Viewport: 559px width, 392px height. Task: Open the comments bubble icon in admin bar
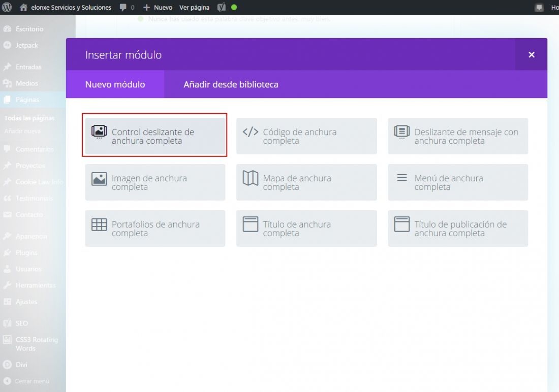123,8
